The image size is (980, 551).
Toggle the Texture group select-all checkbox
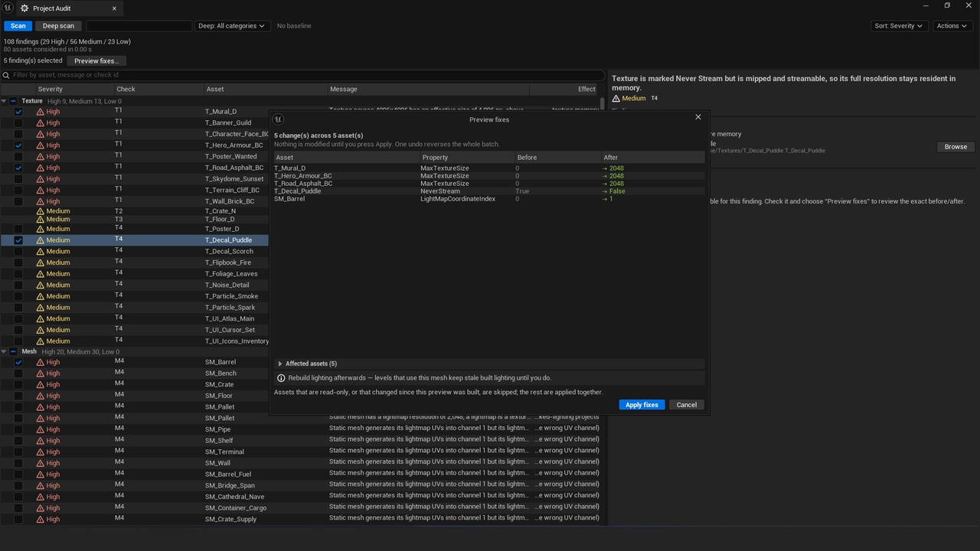pyautogui.click(x=13, y=101)
